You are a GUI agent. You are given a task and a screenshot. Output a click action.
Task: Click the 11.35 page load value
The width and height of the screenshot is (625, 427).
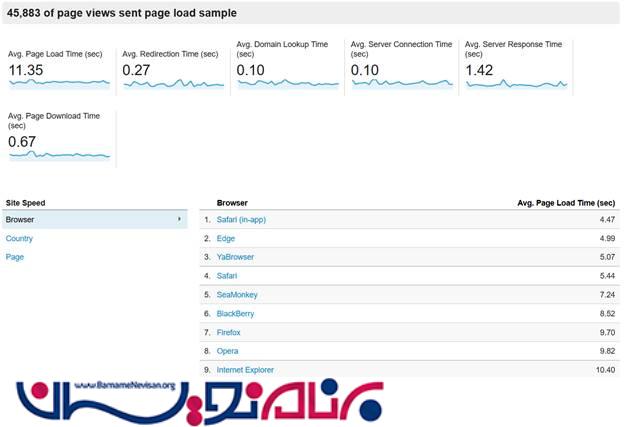(x=26, y=70)
